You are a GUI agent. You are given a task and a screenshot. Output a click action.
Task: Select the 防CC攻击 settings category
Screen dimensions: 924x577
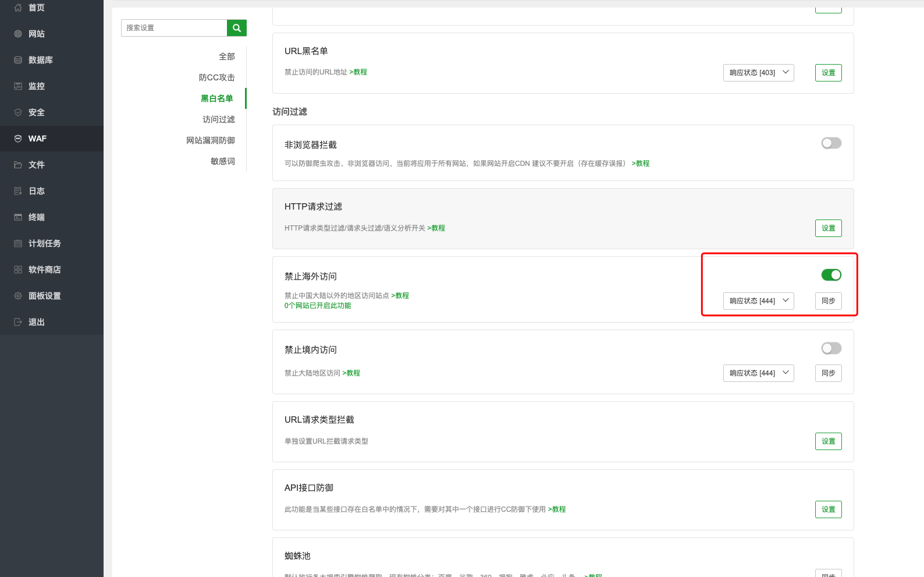click(x=217, y=77)
